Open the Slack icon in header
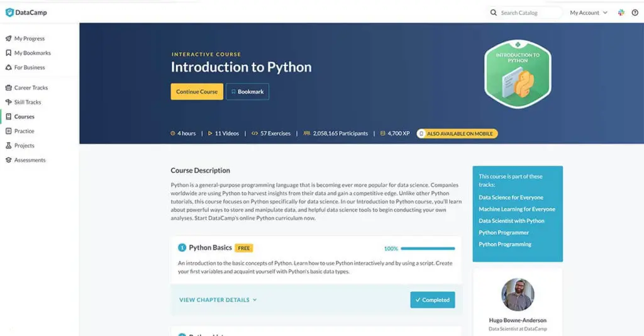 point(621,13)
